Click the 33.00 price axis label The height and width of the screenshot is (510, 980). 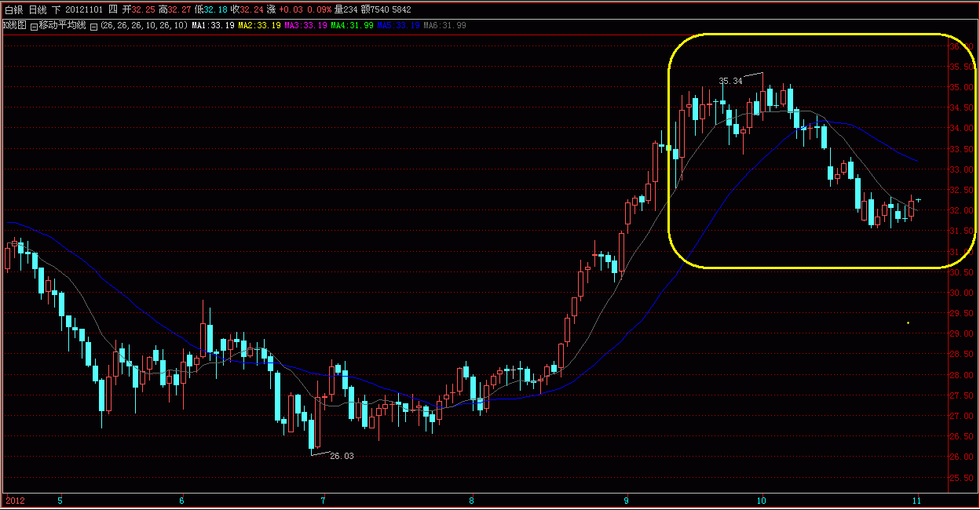point(960,169)
